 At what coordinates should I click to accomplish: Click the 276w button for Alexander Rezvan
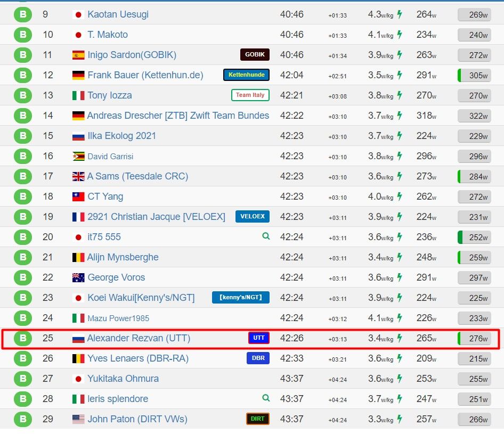(474, 339)
